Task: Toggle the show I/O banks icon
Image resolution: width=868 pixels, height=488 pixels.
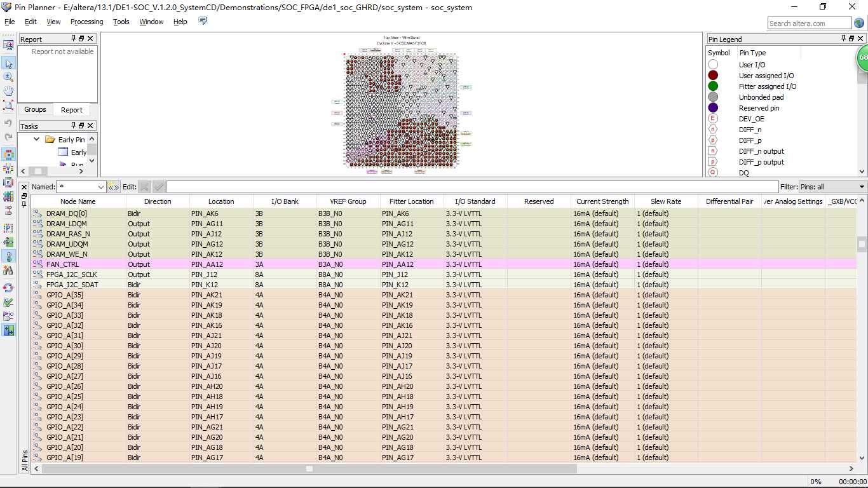Action: point(8,154)
